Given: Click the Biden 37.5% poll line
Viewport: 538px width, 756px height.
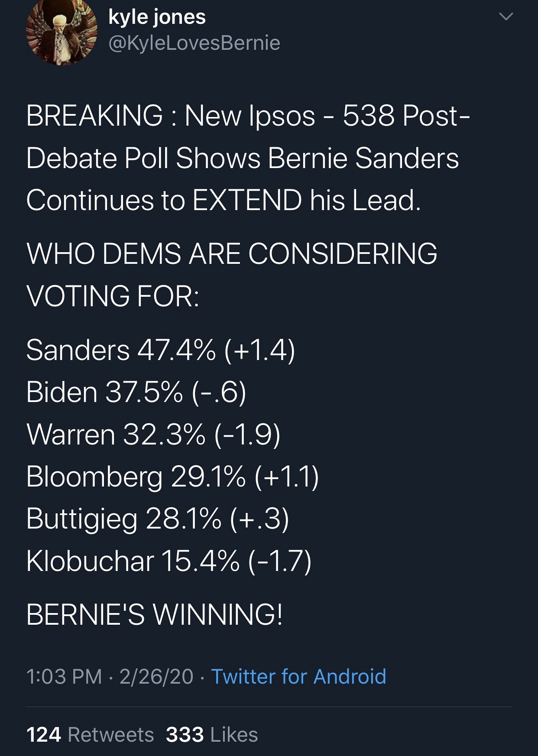Looking at the screenshot, I should click(136, 392).
